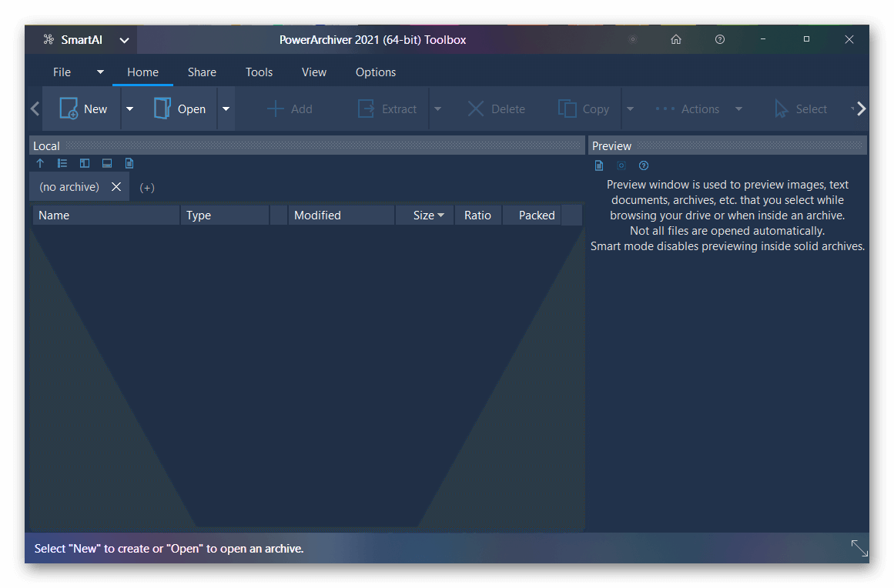This screenshot has height=588, width=894.
Task: Click the text "Not all files are opened automatically."
Action: pyautogui.click(x=727, y=231)
